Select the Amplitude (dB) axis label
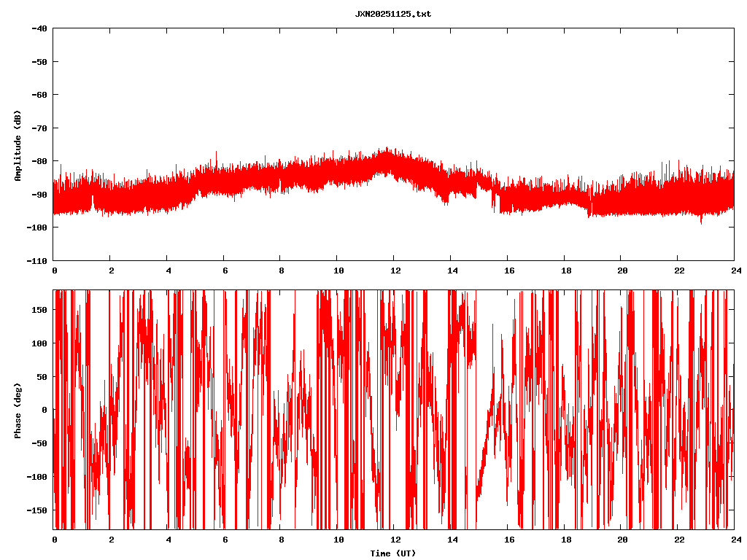 point(18,145)
